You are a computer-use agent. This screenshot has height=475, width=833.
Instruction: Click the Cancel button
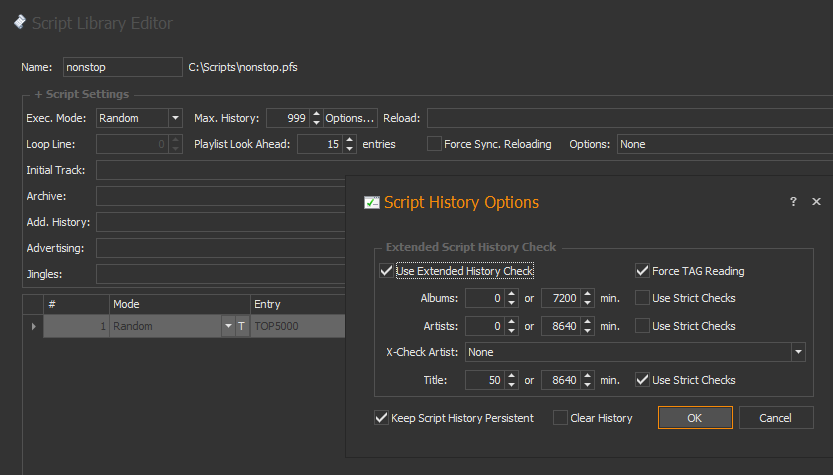click(776, 418)
